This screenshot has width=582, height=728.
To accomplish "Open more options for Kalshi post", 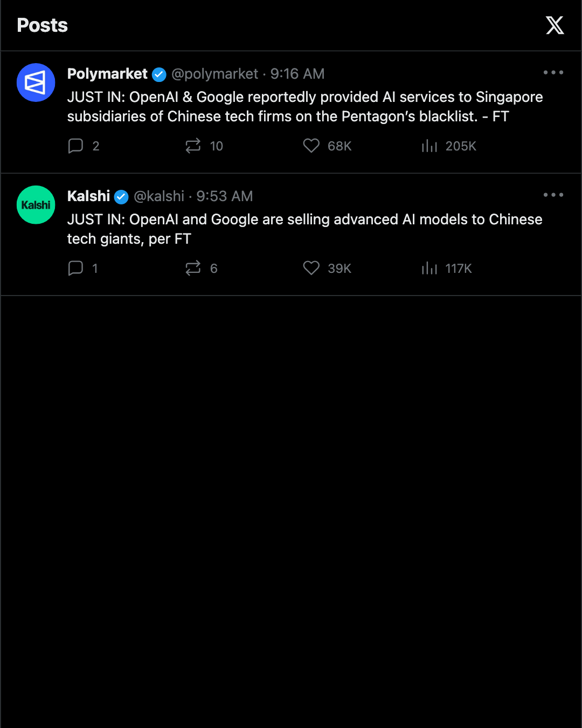I will click(553, 195).
